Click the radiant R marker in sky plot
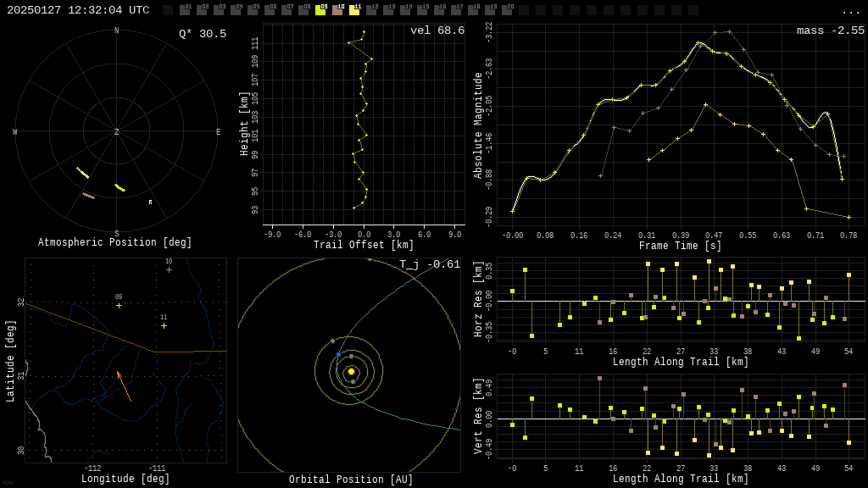868x488 pixels. click(x=150, y=202)
